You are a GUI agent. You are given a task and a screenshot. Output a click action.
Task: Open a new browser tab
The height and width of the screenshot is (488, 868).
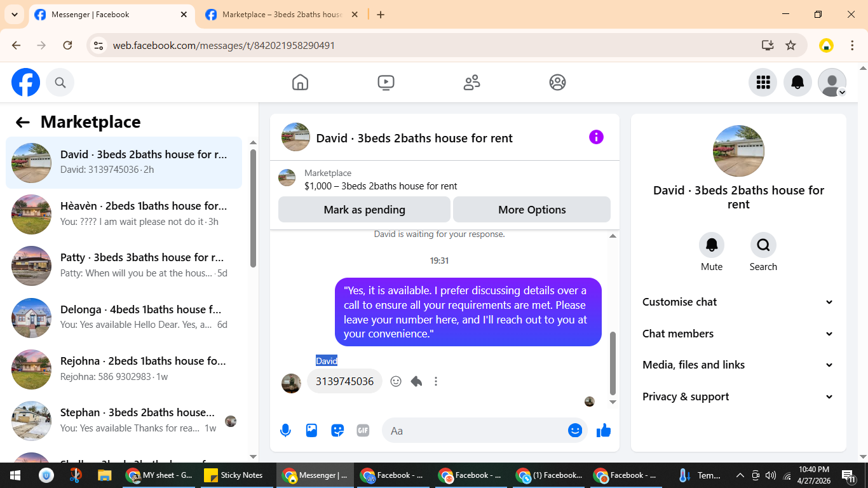381,15
